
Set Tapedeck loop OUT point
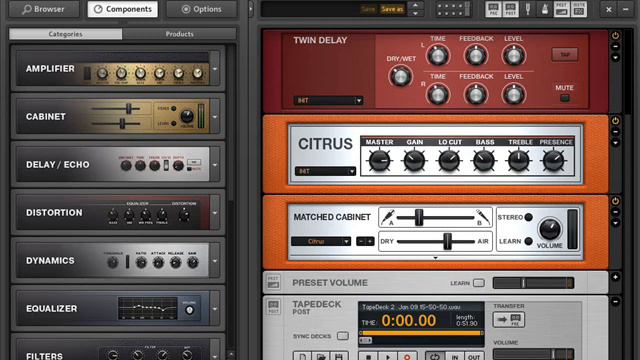[473, 356]
